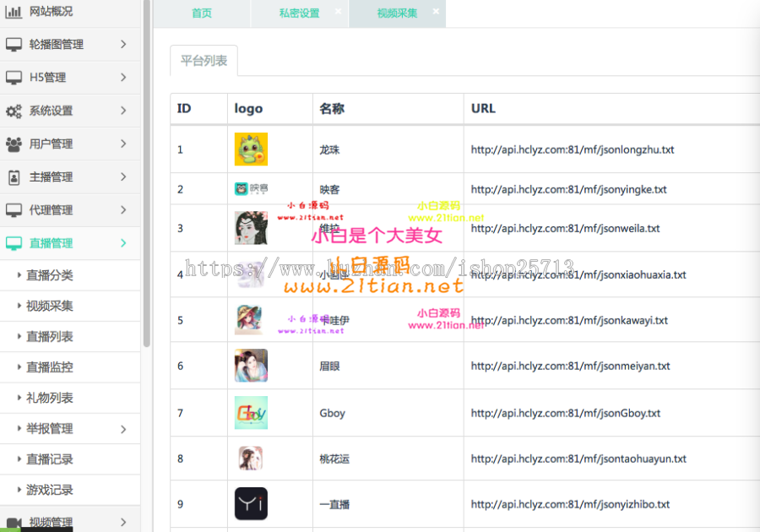
Task: Expand the 代理管理 chevron
Action: coord(123,209)
